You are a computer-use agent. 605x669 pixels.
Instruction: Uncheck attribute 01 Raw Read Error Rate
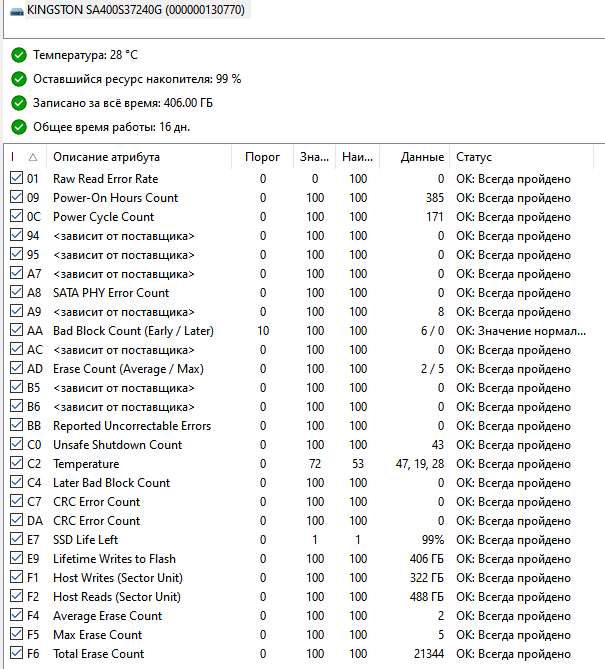pyautogui.click(x=16, y=178)
